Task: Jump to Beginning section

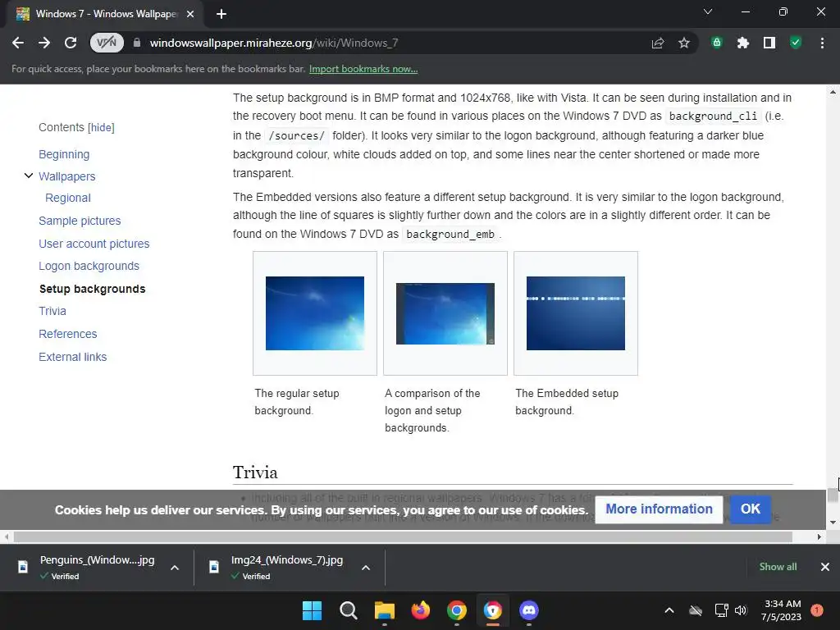Action: pos(64,154)
